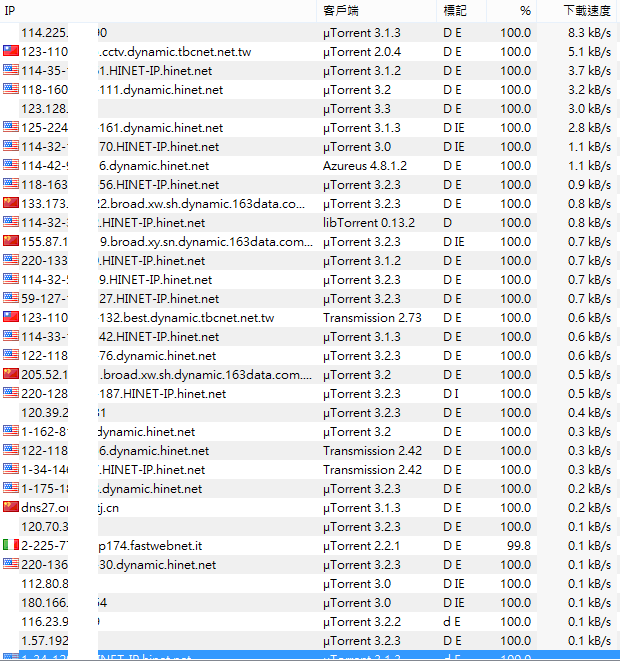Click hostname p174.fastwebnet.it
620x661 pixels.
150,545
